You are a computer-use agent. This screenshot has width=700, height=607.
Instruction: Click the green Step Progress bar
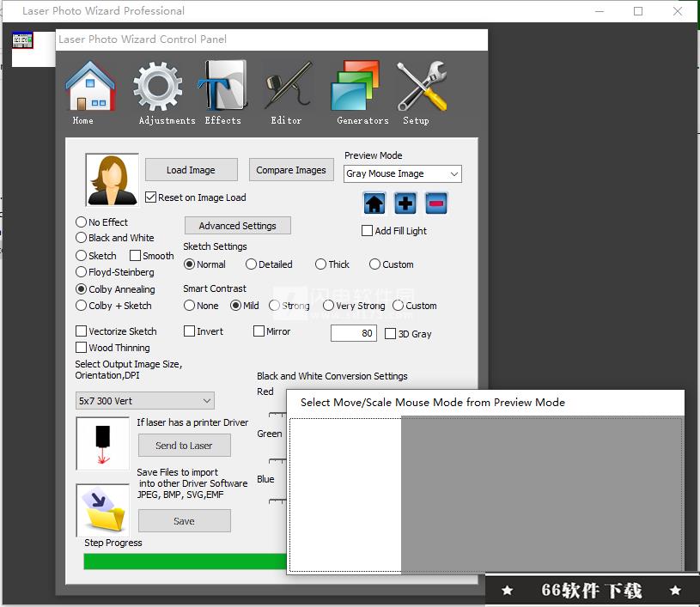[x=186, y=561]
